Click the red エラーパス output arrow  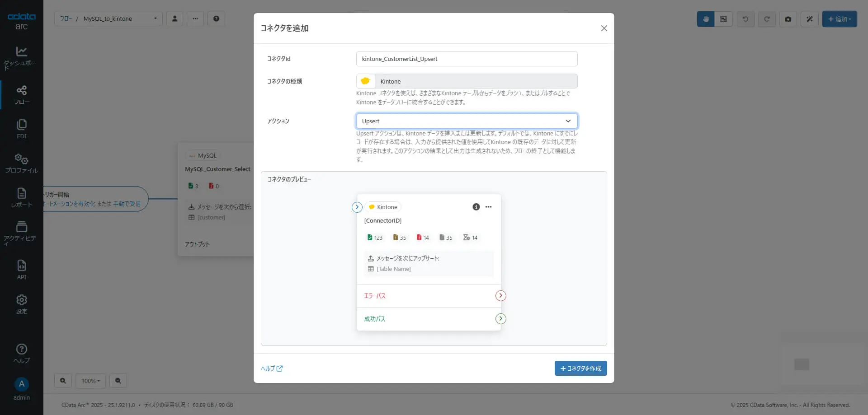[500, 296]
